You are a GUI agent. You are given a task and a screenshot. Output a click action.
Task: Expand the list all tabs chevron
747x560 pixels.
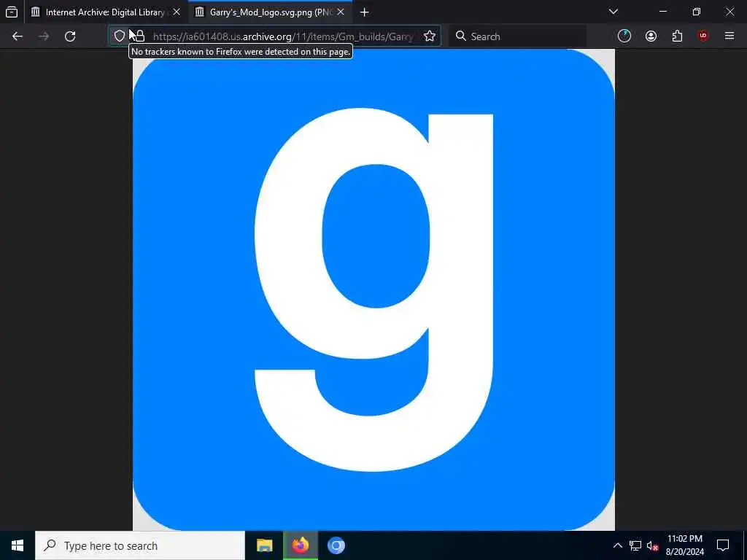click(x=614, y=12)
